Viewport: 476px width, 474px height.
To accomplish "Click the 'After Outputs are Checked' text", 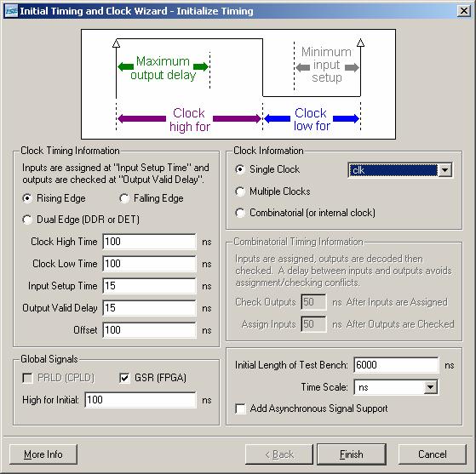I will tap(400, 324).
